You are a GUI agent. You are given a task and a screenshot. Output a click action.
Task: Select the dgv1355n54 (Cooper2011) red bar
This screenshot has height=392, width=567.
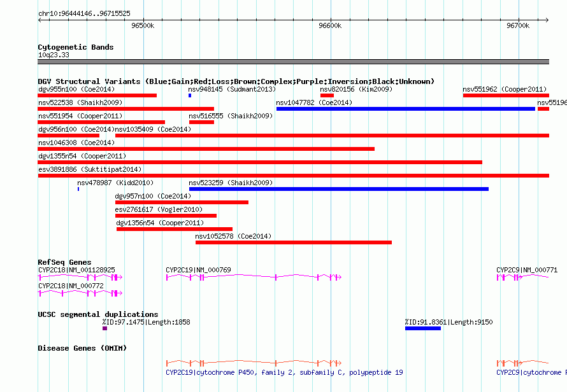tap(260, 162)
